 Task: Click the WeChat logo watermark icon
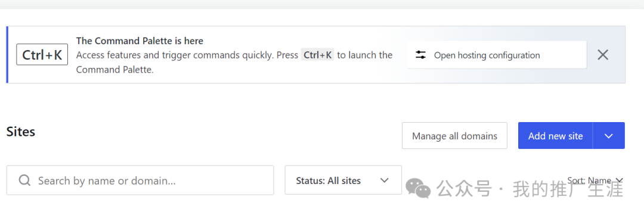tap(418, 188)
